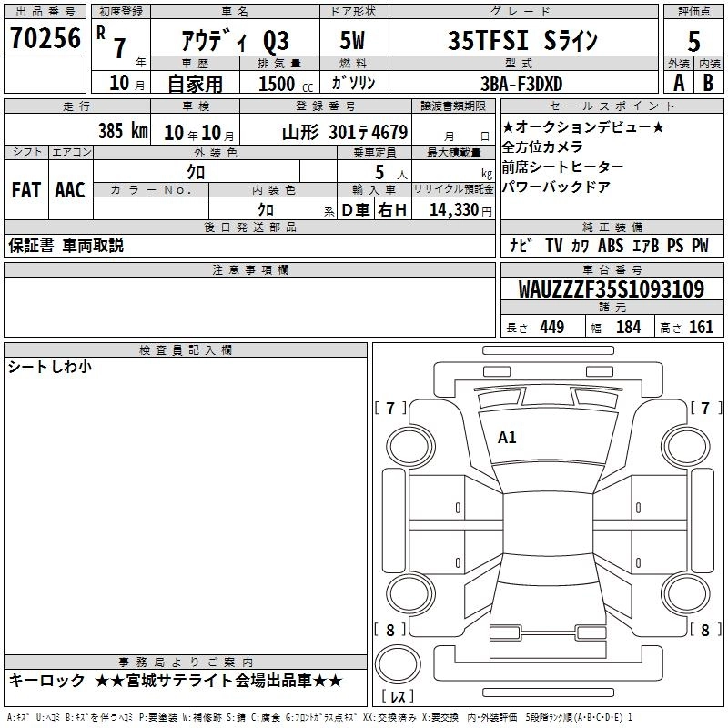Click the air conditioner value AAC
Screen dimensions: 728x728
point(70,190)
